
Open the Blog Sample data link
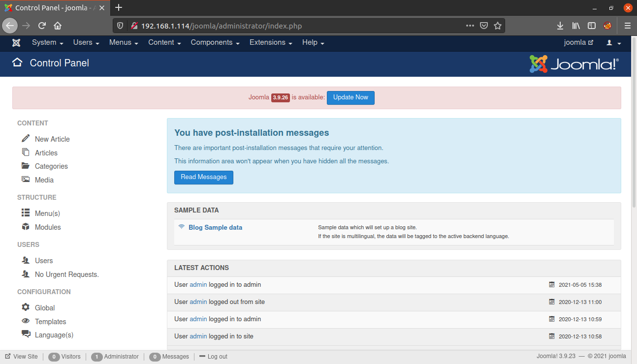(215, 227)
